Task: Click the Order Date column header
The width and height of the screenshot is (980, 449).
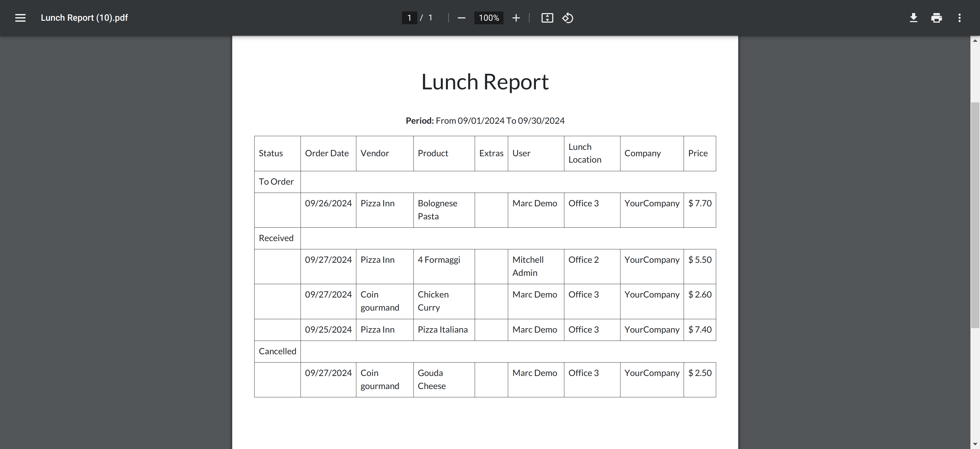Action: point(327,153)
